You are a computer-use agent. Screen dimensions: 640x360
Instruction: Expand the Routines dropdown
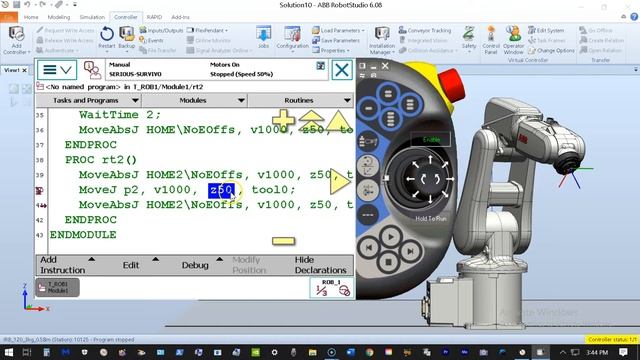point(300,100)
